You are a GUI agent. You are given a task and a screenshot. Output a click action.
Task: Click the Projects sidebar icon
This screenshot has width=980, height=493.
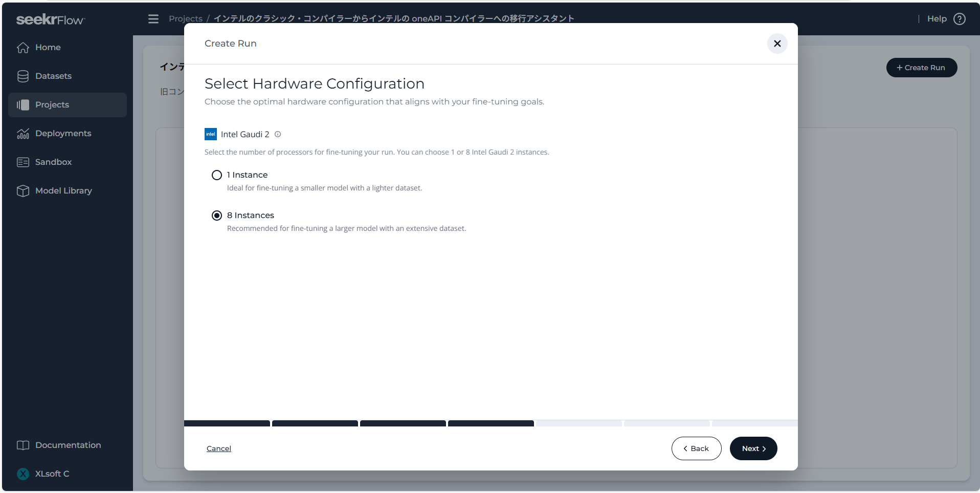tap(23, 105)
